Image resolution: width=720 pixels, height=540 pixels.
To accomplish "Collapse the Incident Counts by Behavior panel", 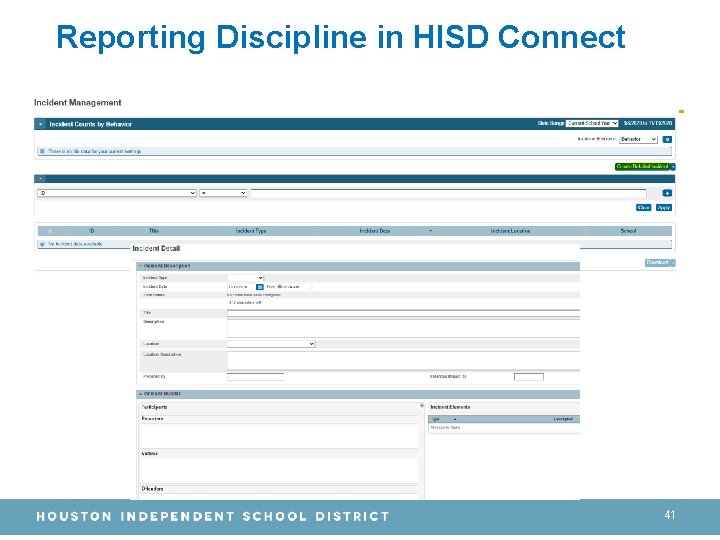I will [x=41, y=124].
